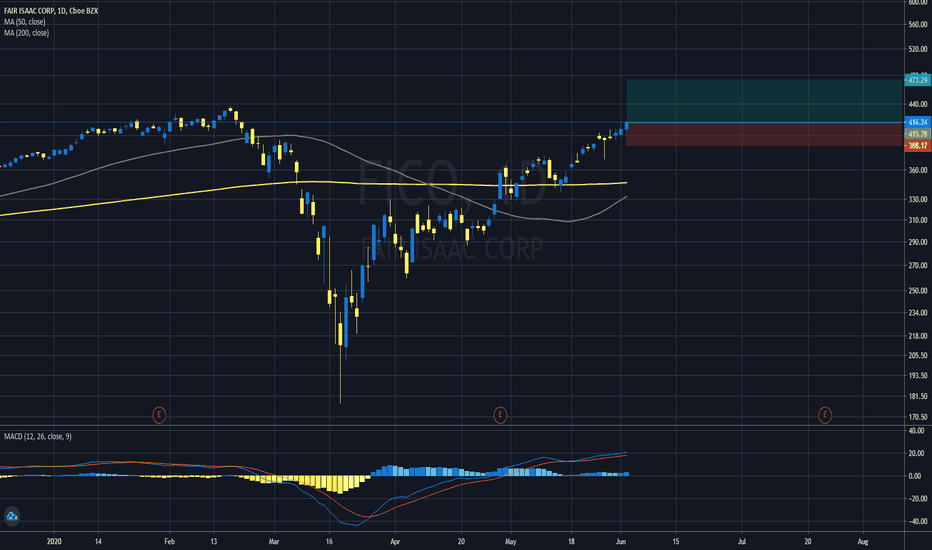Click the 193.50 price axis label
This screenshot has width=932, height=550.
tap(918, 375)
